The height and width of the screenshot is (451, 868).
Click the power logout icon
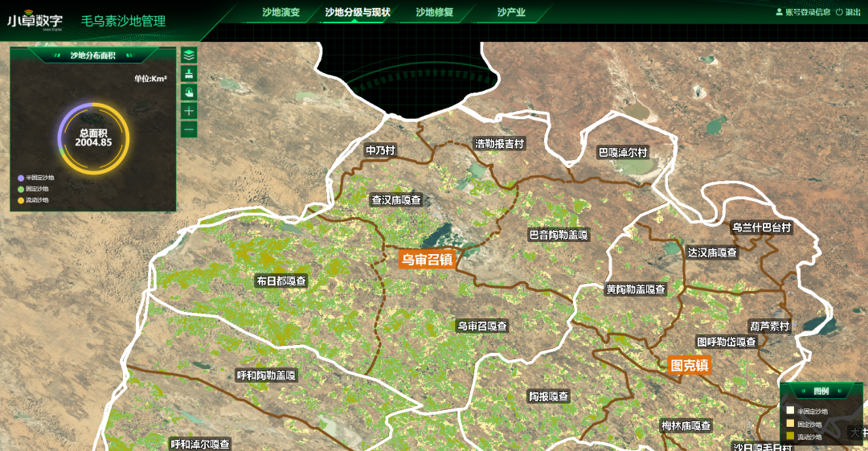[839, 11]
